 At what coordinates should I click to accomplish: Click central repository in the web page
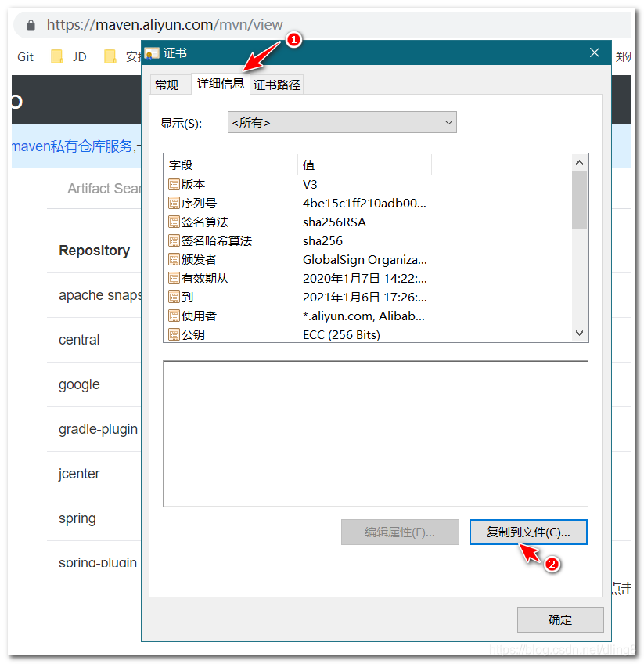tap(79, 340)
